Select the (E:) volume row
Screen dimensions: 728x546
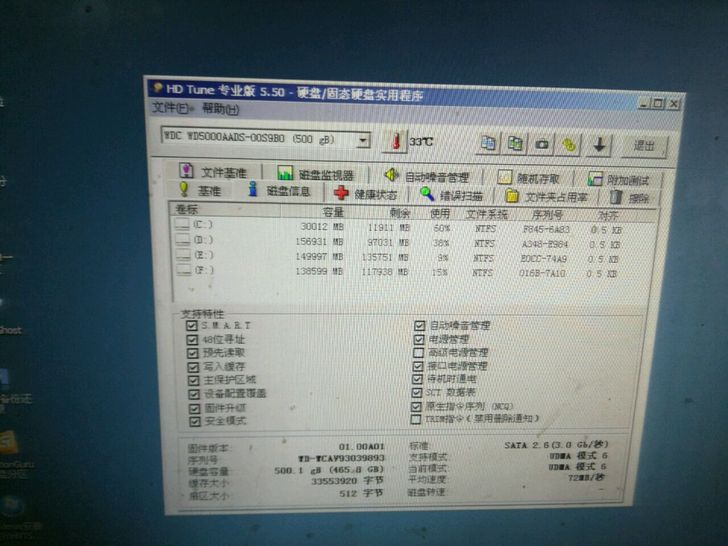click(x=399, y=257)
